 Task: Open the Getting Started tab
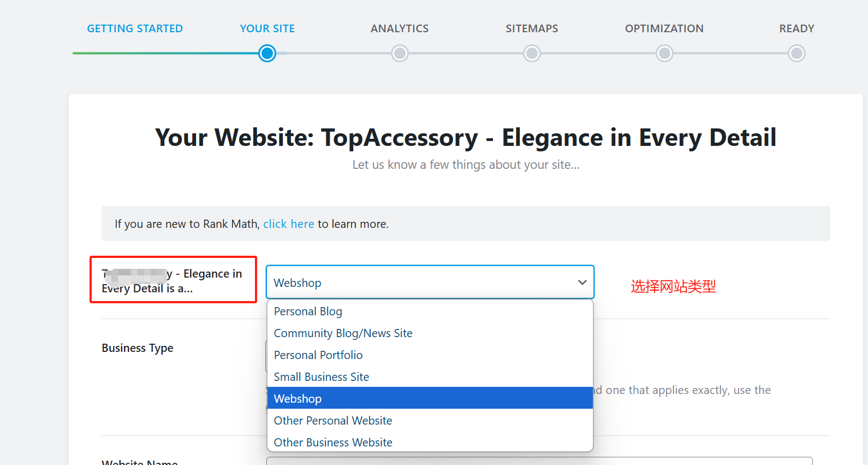135,28
